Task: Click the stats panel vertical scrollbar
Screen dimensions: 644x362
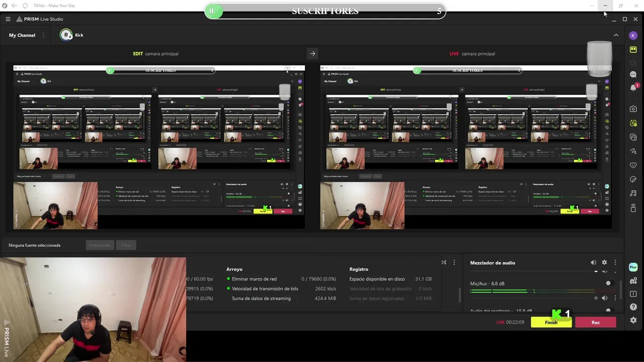Action: pos(459,295)
